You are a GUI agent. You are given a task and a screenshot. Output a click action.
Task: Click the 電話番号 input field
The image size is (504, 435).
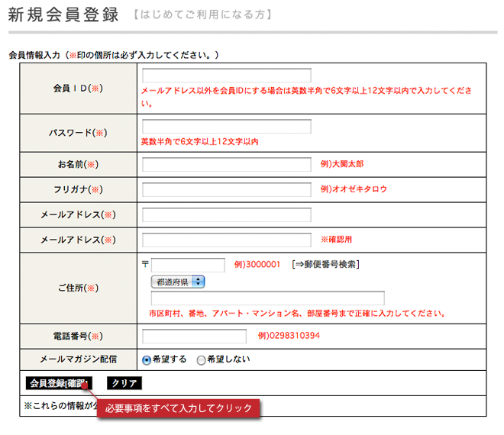(194, 336)
